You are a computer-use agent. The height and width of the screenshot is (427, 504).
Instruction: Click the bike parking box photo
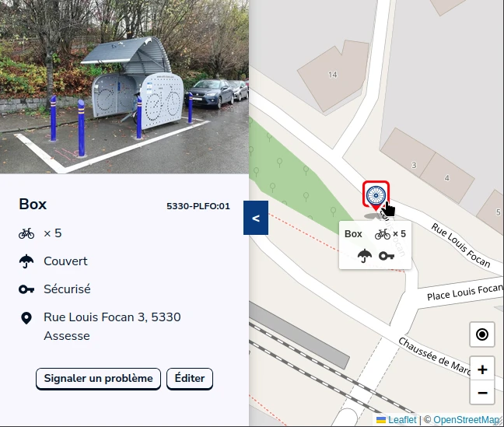pos(124,87)
